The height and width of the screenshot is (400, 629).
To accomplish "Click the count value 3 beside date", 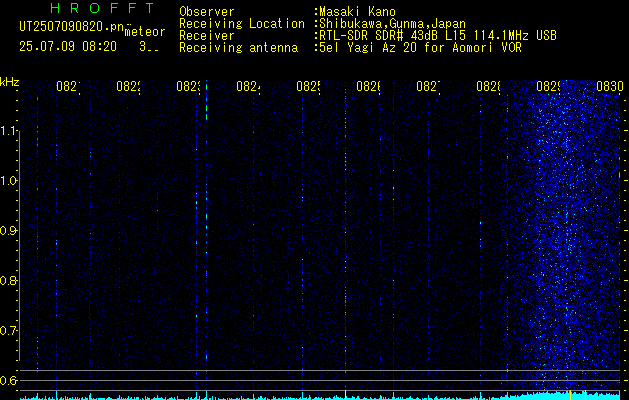I will click(143, 47).
